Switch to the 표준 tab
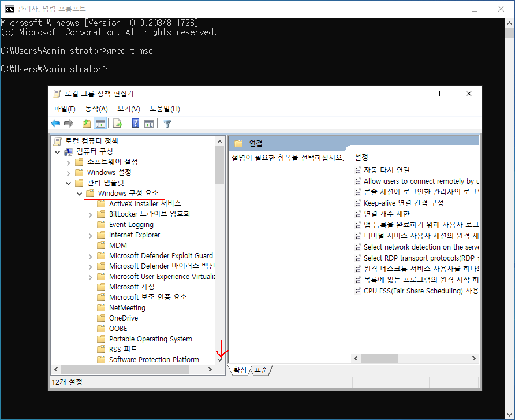The image size is (515, 420). coord(261,370)
